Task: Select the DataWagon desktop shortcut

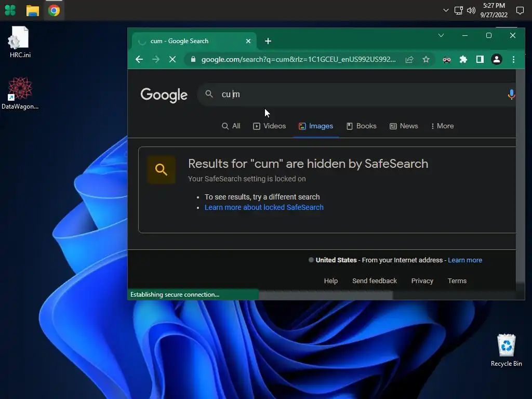Action: [20, 94]
